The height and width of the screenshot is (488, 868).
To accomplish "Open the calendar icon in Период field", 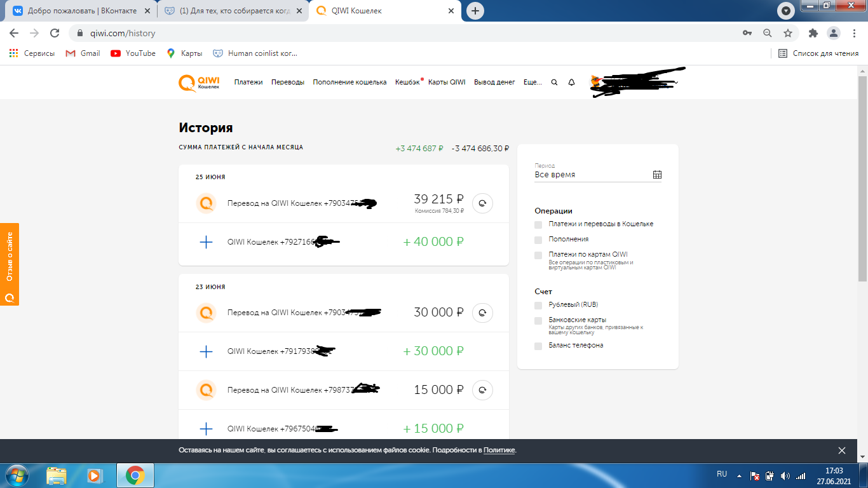I will tap(657, 175).
